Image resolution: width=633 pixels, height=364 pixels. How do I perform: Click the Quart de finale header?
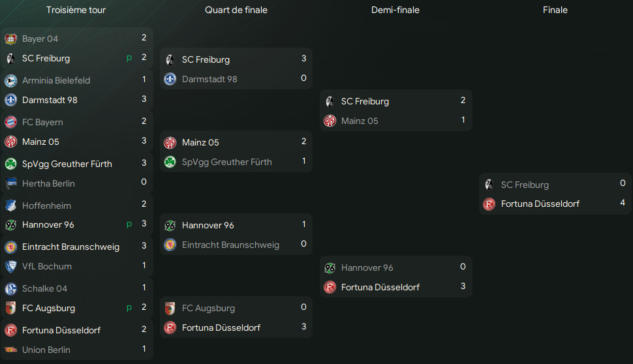point(236,10)
